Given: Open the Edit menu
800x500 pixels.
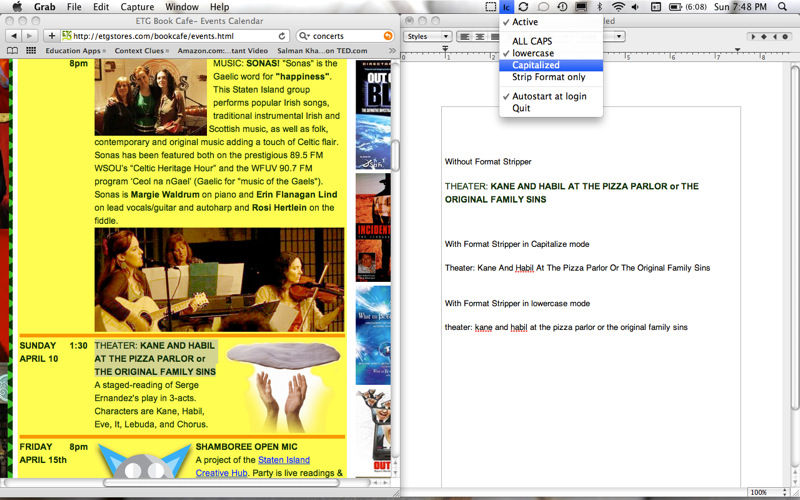Looking at the screenshot, I should point(101,7).
